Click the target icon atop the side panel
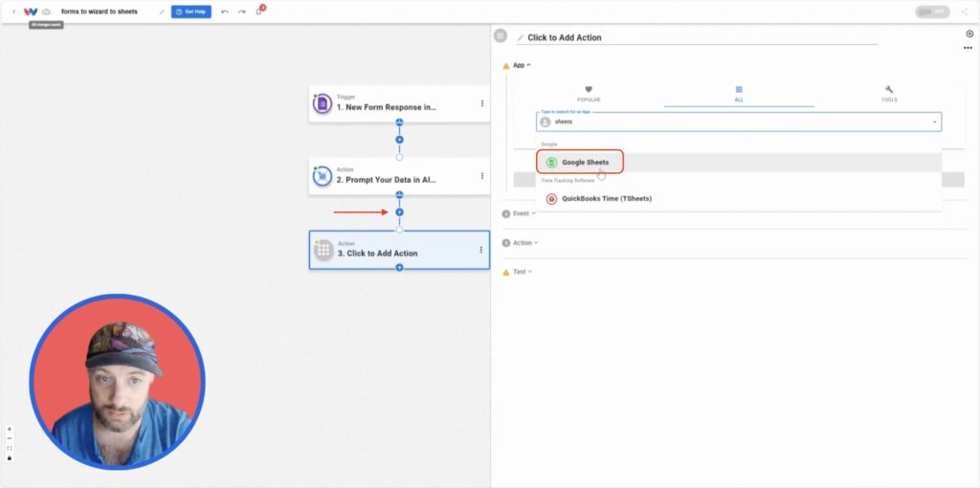Screen dimensions: 980x488 [970, 33]
